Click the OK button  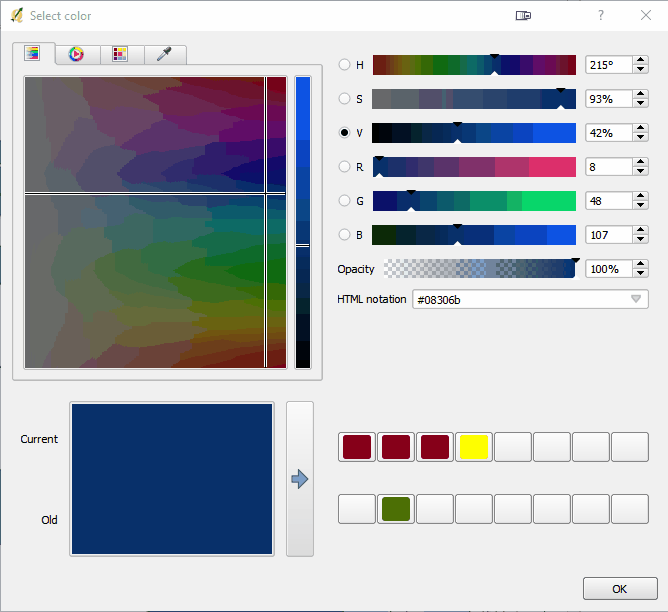pos(620,589)
